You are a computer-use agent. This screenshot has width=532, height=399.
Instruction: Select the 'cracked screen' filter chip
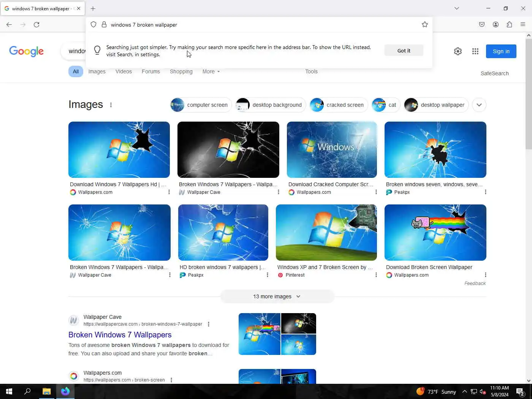338,105
